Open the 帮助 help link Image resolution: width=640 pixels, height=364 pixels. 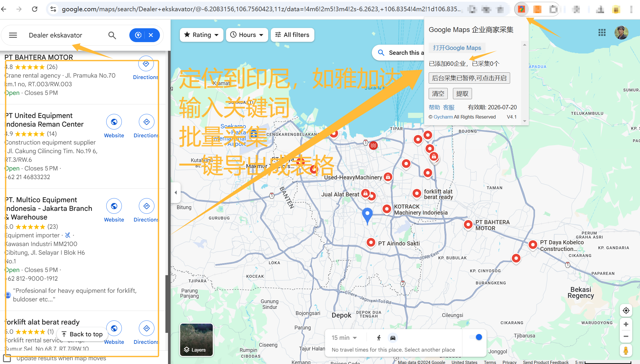pyautogui.click(x=434, y=107)
